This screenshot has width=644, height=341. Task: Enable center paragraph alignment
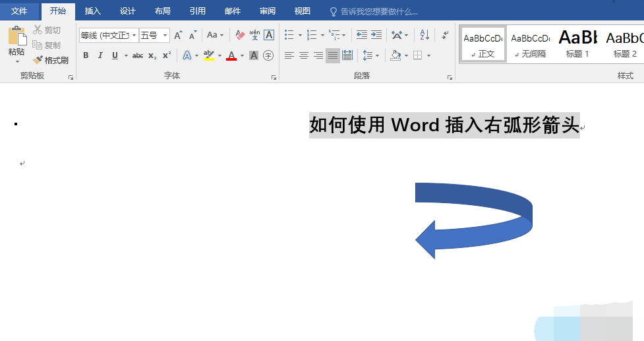pos(304,55)
